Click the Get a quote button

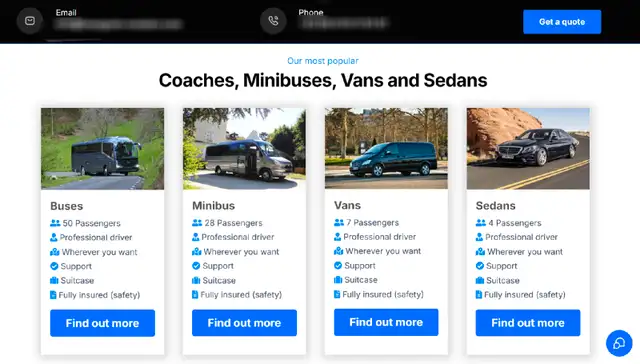[x=562, y=22]
